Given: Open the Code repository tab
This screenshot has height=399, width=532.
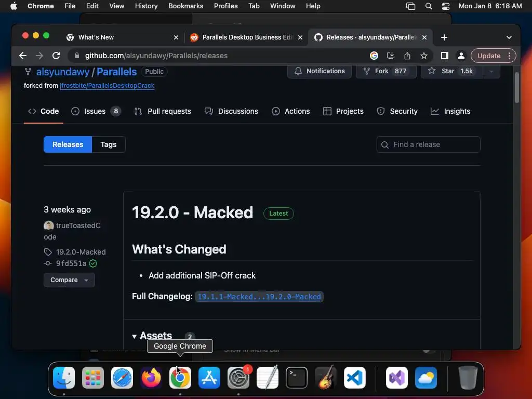Looking at the screenshot, I should tap(44, 111).
